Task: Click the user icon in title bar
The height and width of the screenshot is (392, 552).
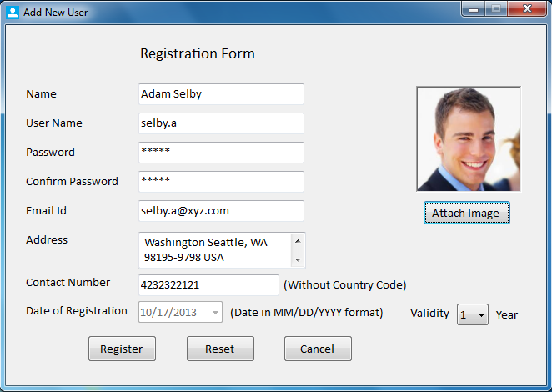Action: pos(13,13)
